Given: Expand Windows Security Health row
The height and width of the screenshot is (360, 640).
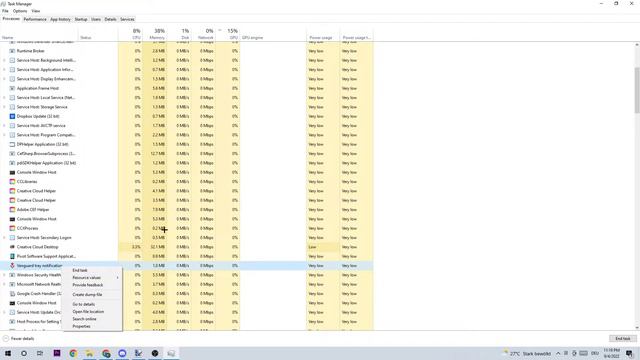Looking at the screenshot, I should pos(4,275).
